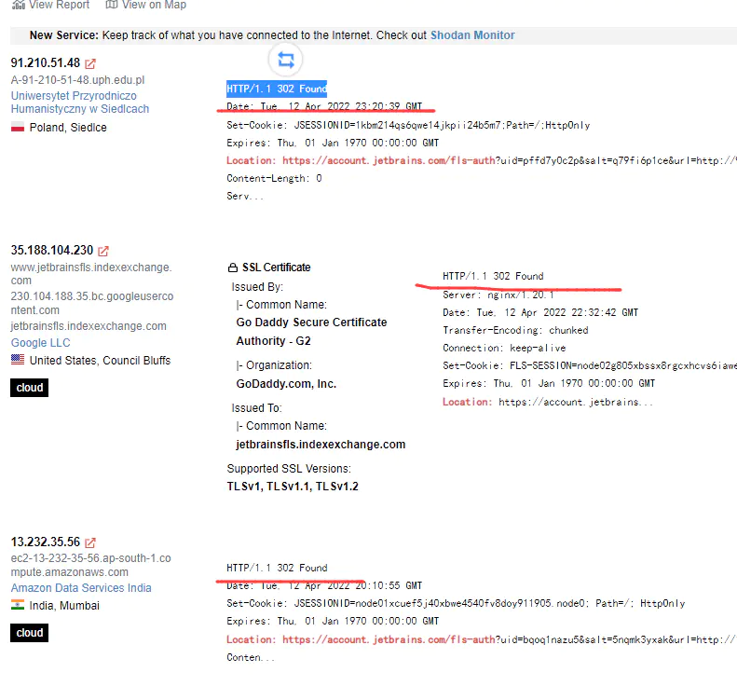Open external link icon beside 13.232.35.56
Screen dimensions: 737x700
click(x=90, y=542)
